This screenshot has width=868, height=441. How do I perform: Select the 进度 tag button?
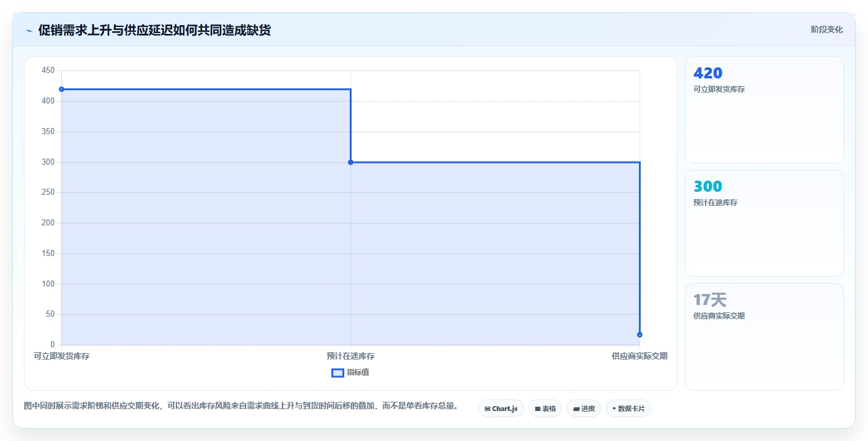[x=583, y=409]
